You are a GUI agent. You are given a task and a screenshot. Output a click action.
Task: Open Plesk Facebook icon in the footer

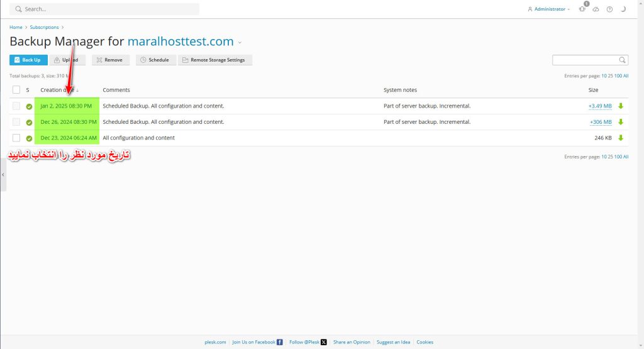[279, 342]
